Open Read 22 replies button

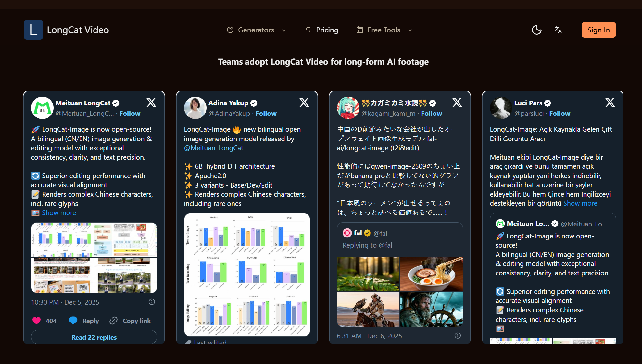coord(94,337)
